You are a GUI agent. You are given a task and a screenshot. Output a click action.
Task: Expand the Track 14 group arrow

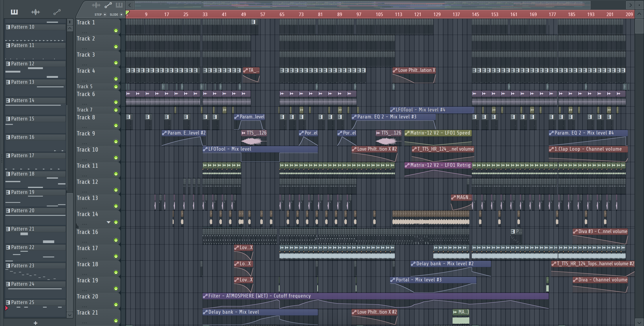tap(108, 222)
